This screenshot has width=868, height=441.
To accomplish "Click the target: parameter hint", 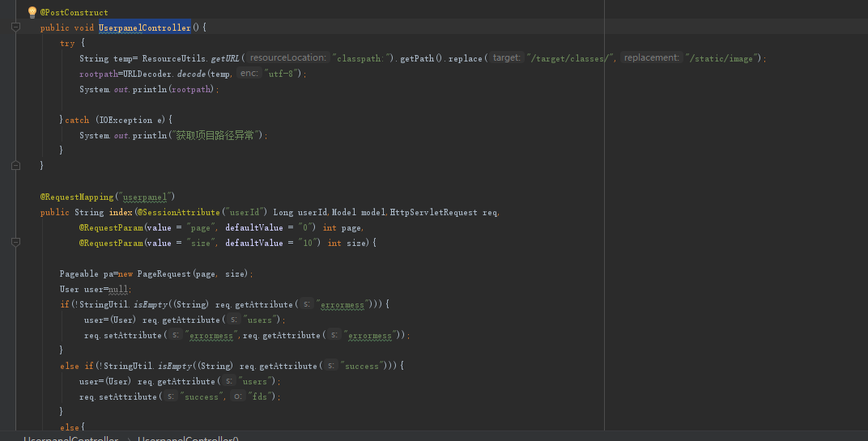I will click(507, 57).
